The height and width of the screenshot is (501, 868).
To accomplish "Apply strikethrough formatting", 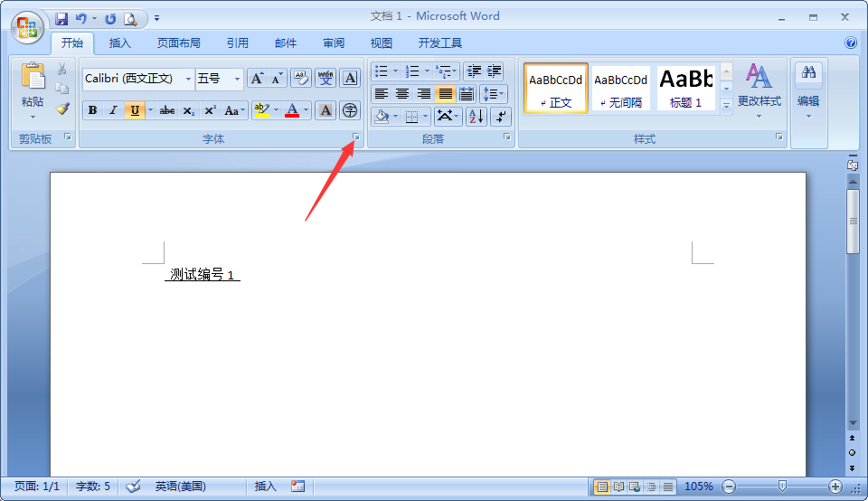I will 166,110.
